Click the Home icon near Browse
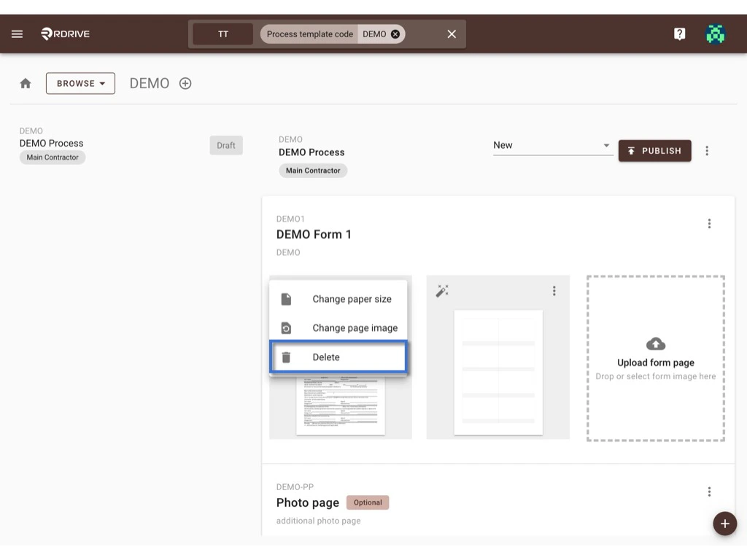Image resolution: width=747 pixels, height=560 pixels. 25,83
